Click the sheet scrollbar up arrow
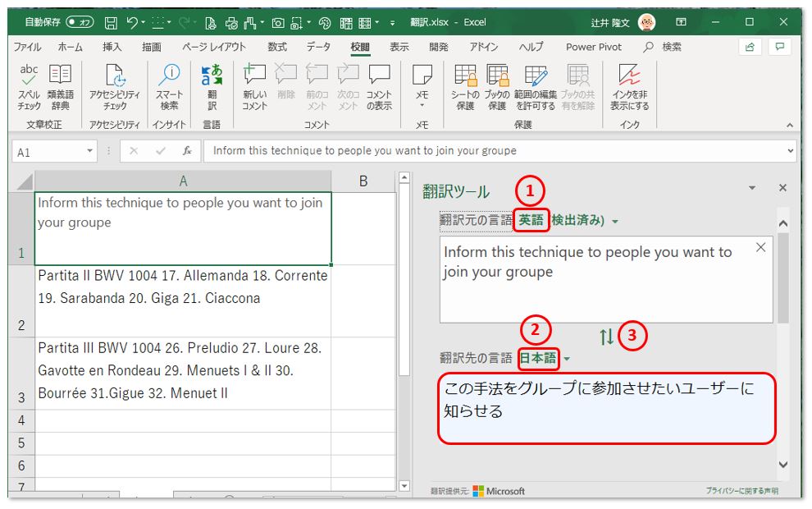This screenshot has height=509, width=812. [404, 178]
